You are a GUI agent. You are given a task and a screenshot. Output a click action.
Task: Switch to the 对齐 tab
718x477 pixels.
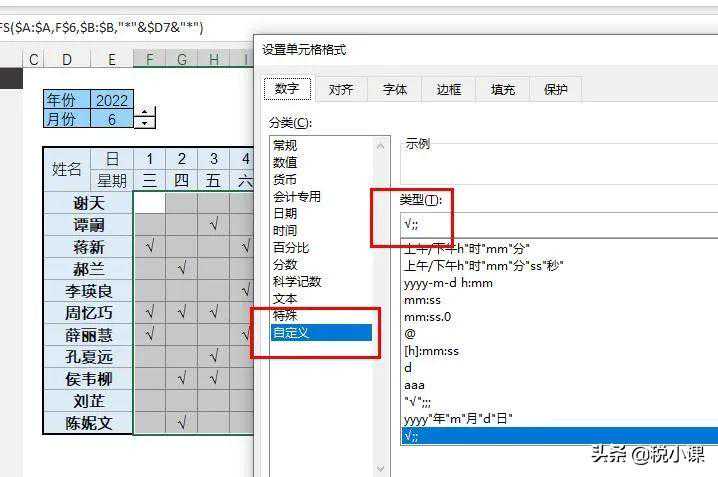341,89
